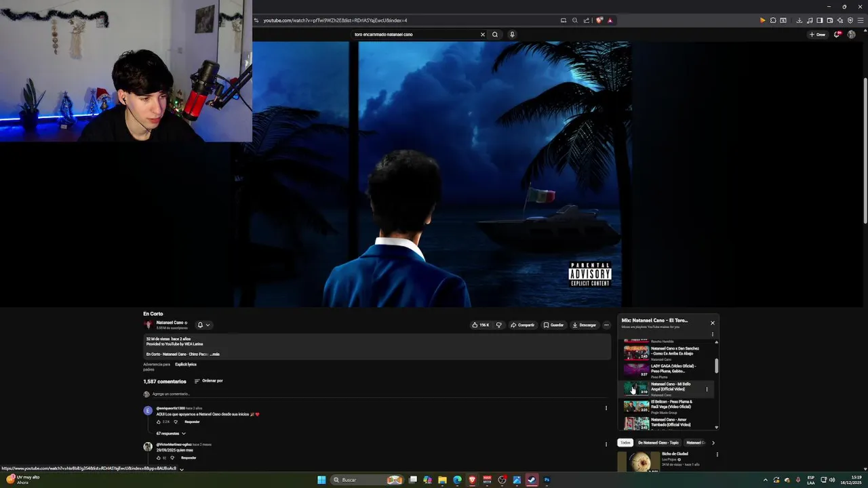This screenshot has height=488, width=868.
Task: Reply to @VictorMartinez-ng8xz's comment with Responder
Action: pos(189,457)
